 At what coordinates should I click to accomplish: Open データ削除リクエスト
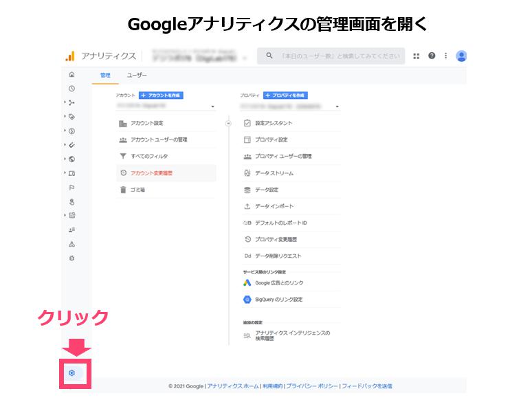pos(291,256)
